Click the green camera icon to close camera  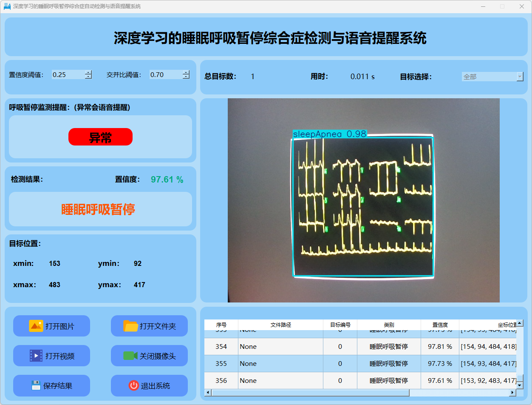130,356
